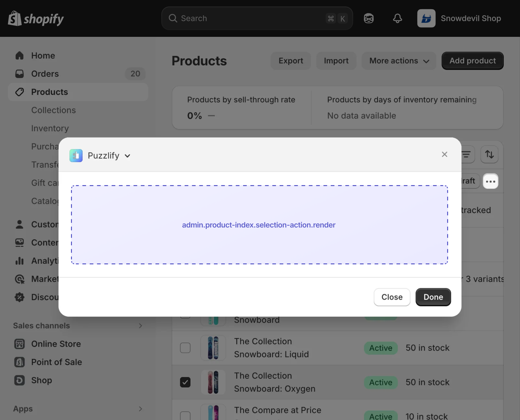The height and width of the screenshot is (420, 520).
Task: Click Add product button
Action: click(473, 61)
